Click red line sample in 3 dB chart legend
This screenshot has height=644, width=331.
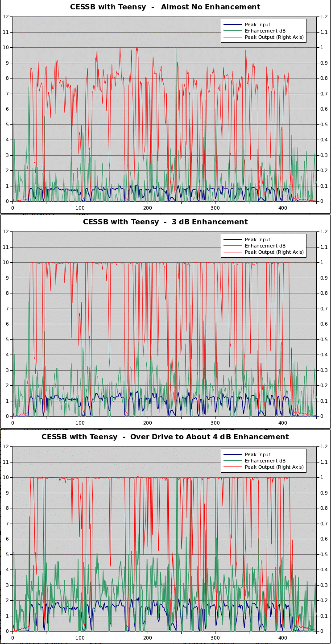tap(232, 252)
